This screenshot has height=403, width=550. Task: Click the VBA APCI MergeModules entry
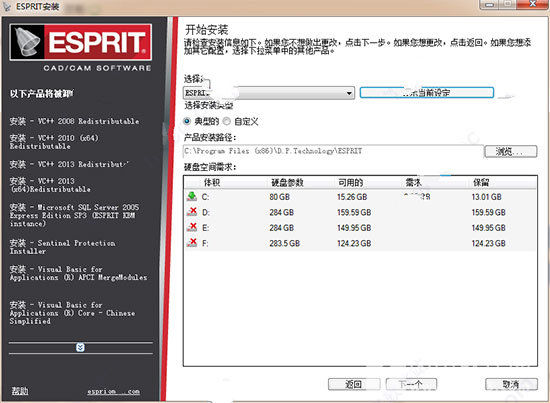(x=79, y=273)
